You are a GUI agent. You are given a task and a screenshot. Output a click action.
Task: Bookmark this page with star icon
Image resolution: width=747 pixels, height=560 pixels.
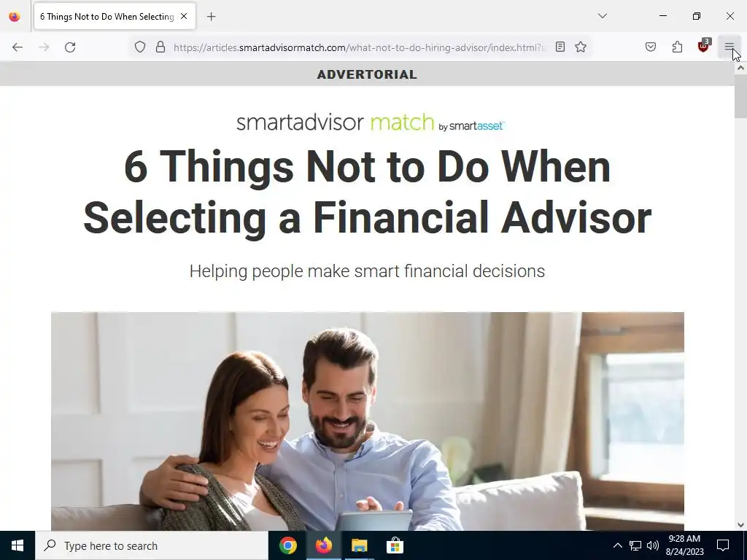click(580, 47)
